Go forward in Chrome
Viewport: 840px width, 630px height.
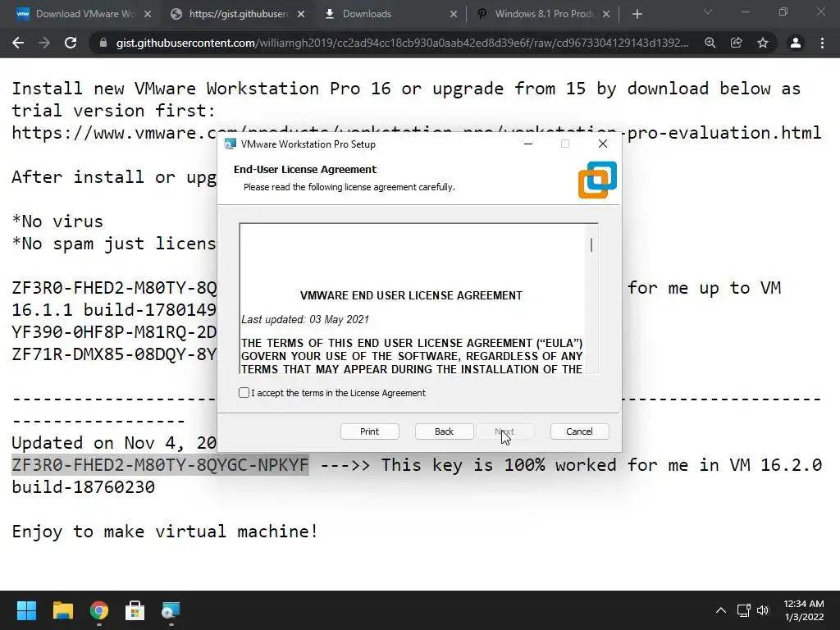(x=44, y=43)
